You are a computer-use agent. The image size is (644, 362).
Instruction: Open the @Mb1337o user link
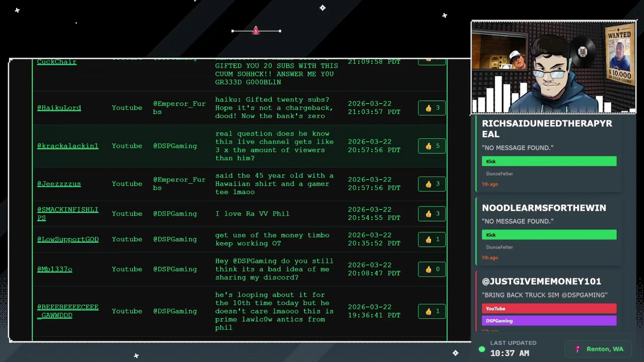[x=54, y=269]
